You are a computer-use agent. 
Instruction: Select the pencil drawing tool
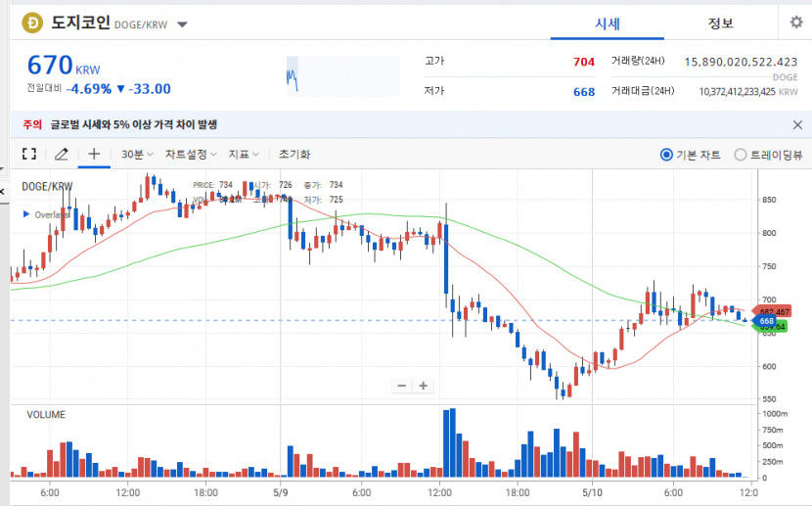62,154
